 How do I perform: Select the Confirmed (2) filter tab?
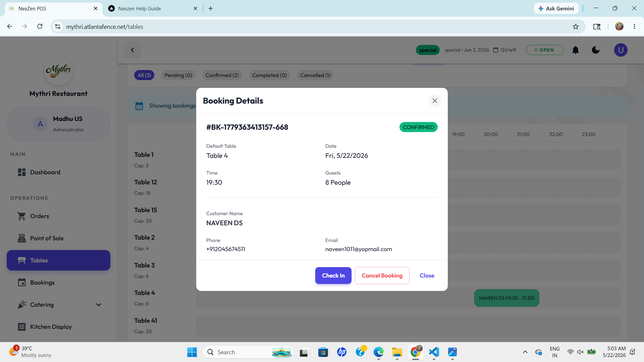[222, 75]
